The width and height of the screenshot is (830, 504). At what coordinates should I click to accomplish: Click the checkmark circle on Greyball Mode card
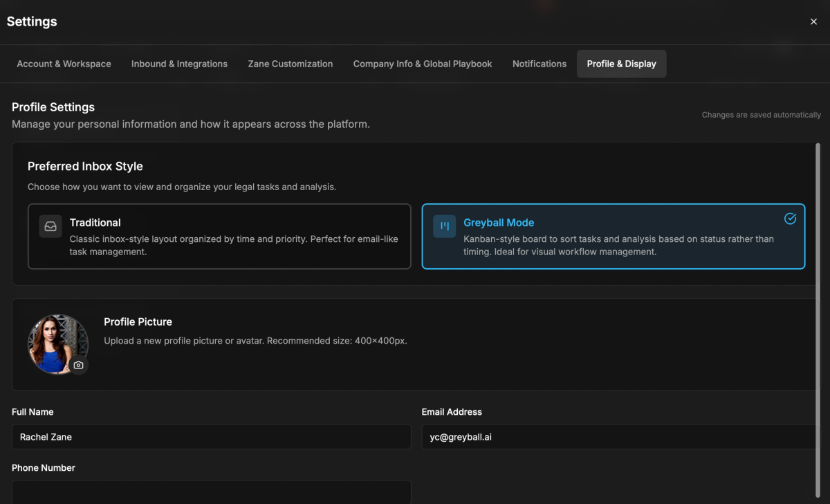790,218
